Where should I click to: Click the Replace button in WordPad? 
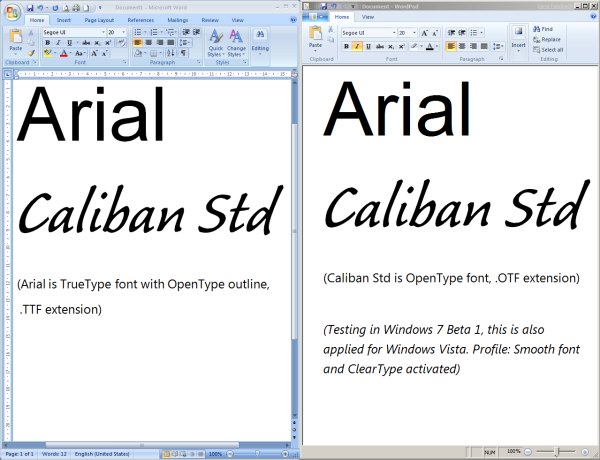tap(551, 39)
